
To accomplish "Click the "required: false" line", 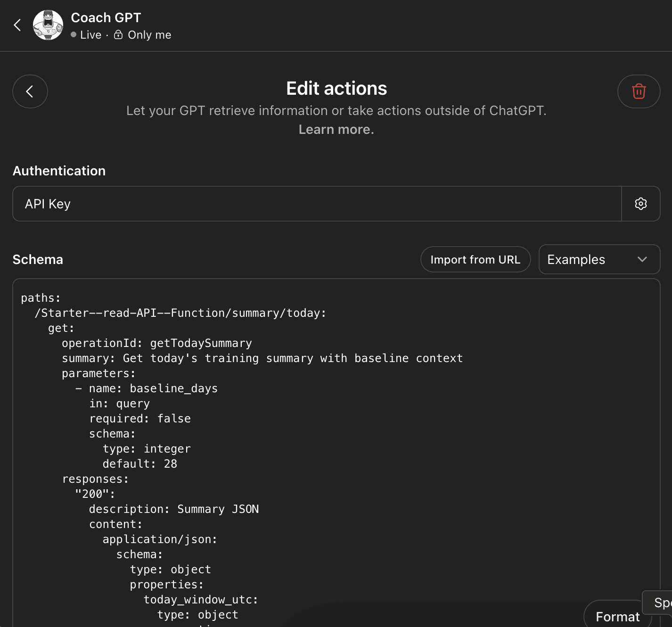I will point(140,419).
